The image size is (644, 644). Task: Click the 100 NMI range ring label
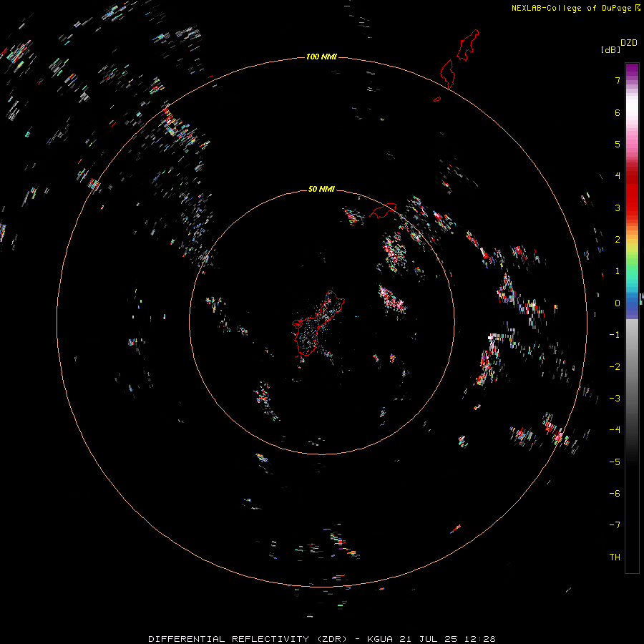[321, 57]
